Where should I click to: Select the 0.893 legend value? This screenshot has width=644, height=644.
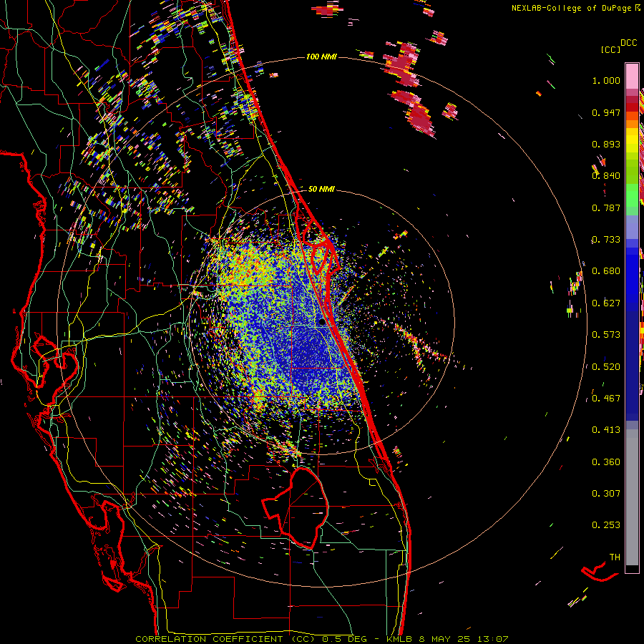(x=606, y=144)
